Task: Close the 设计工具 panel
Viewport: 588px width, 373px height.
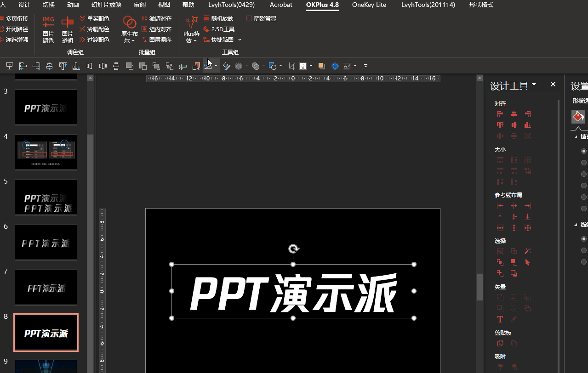Action: tap(553, 85)
